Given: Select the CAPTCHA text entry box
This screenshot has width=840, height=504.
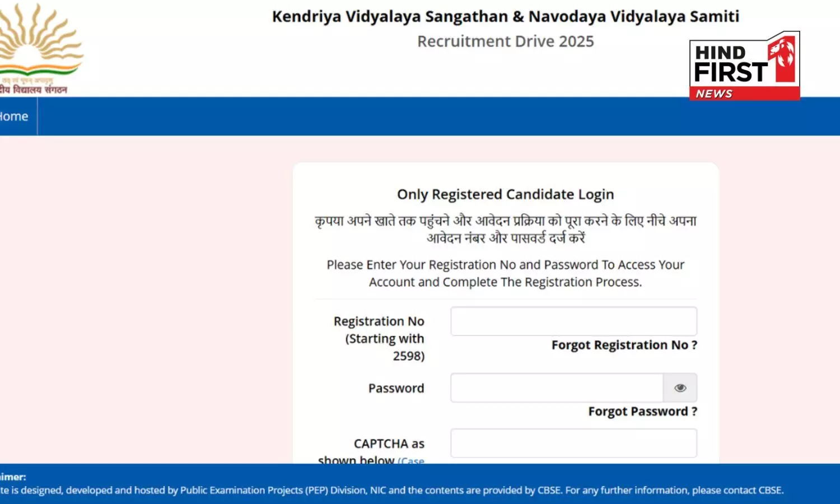Looking at the screenshot, I should 573,444.
